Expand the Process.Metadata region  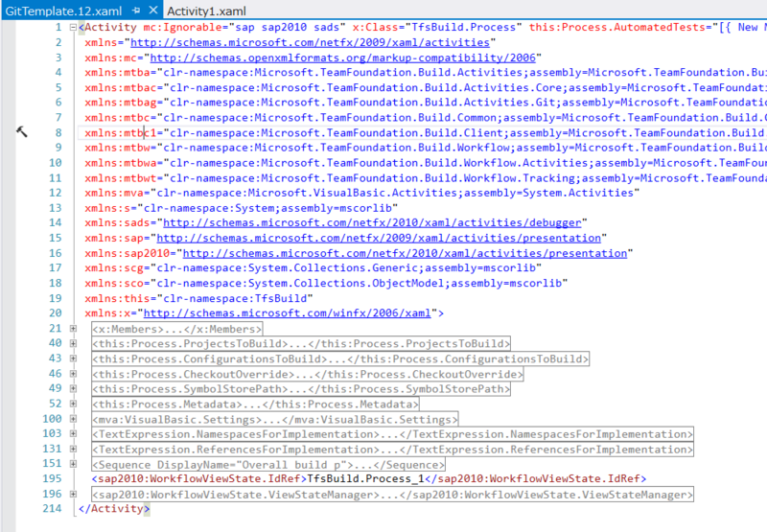pyautogui.click(x=73, y=404)
